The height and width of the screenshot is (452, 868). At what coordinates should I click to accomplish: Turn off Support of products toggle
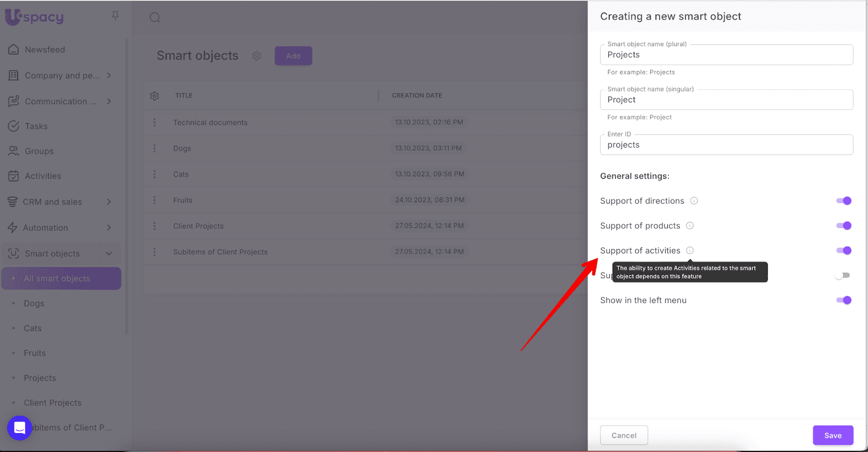pos(844,226)
